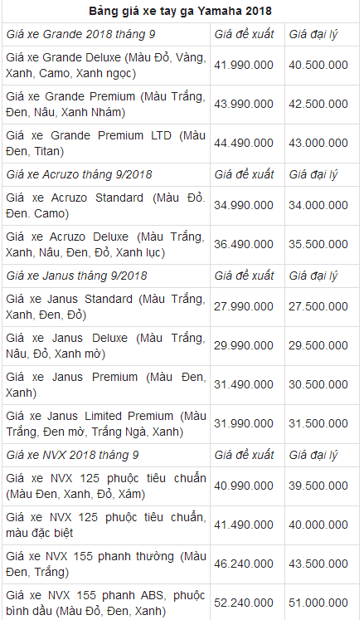Select the Grande Deluxe row name cell
The image size is (364, 620).
point(106,66)
